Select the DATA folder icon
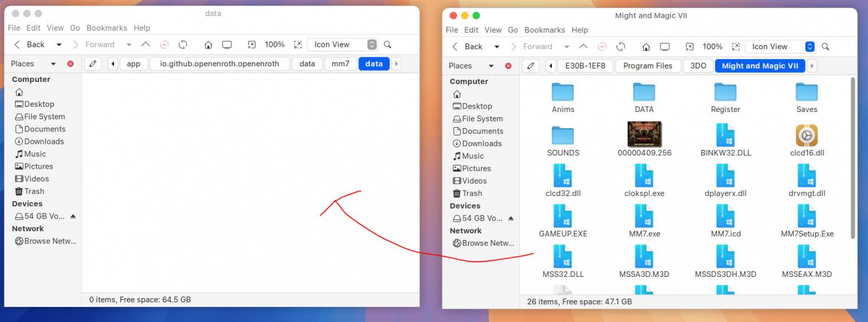The height and width of the screenshot is (322, 868). (644, 92)
